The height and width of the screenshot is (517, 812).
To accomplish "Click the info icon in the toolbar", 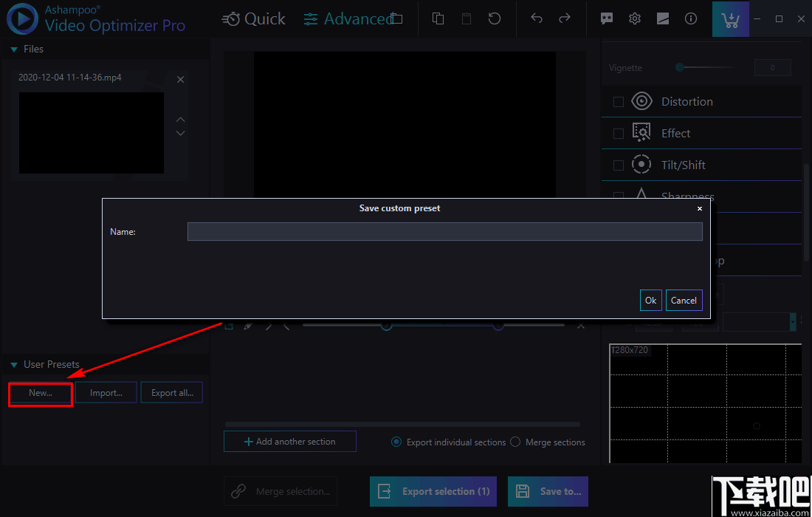I will tap(690, 18).
